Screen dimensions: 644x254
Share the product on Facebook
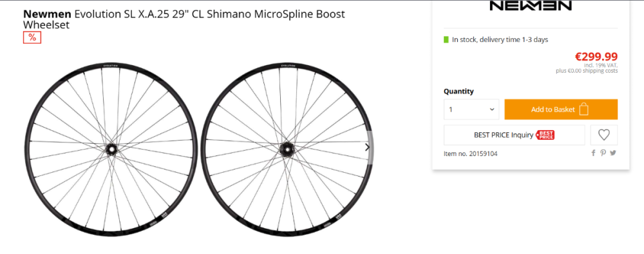(593, 153)
